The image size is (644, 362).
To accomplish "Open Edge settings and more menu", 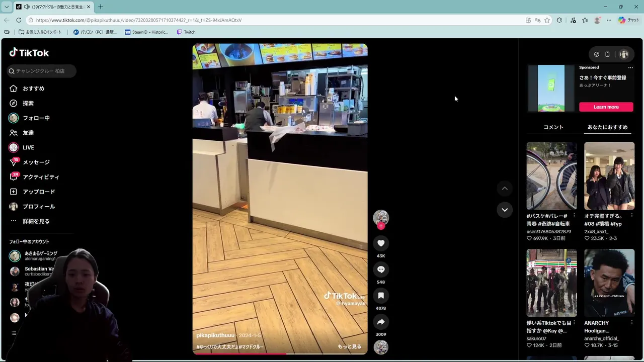I will (609, 20).
